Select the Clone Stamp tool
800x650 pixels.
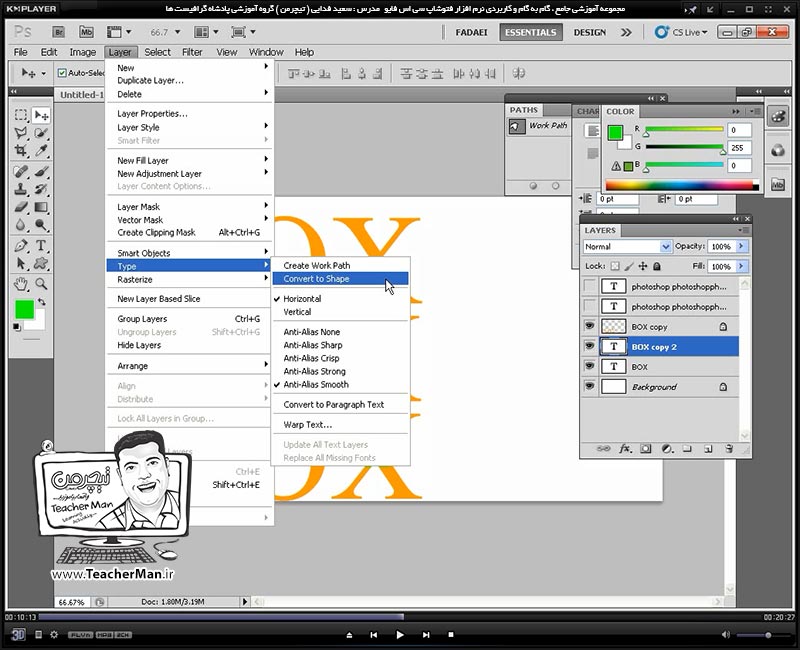[20, 189]
